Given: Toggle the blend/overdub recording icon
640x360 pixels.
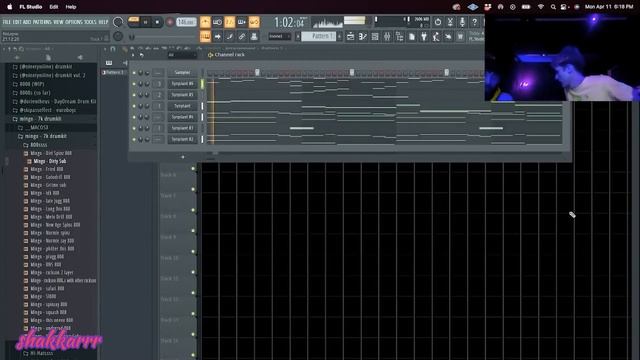Looking at the screenshot, I should click(x=242, y=22).
